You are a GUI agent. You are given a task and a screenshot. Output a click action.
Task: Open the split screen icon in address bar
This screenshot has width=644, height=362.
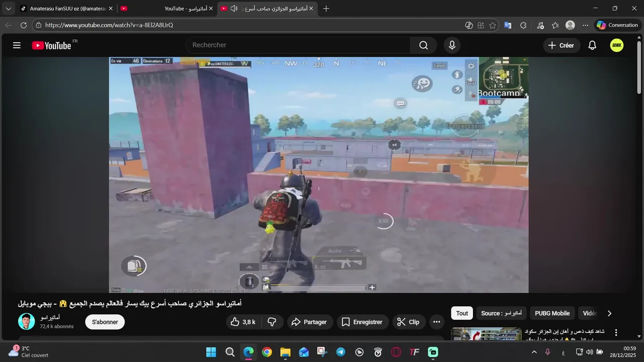click(x=481, y=25)
